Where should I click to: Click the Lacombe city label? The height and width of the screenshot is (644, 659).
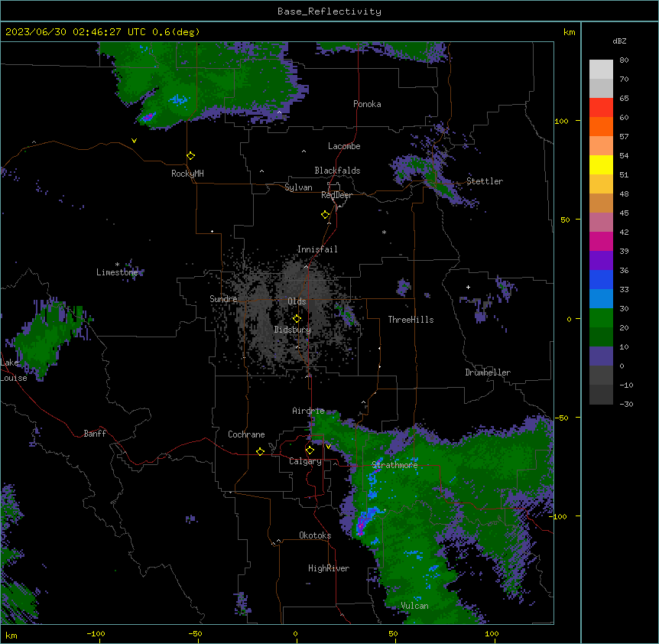(x=344, y=146)
